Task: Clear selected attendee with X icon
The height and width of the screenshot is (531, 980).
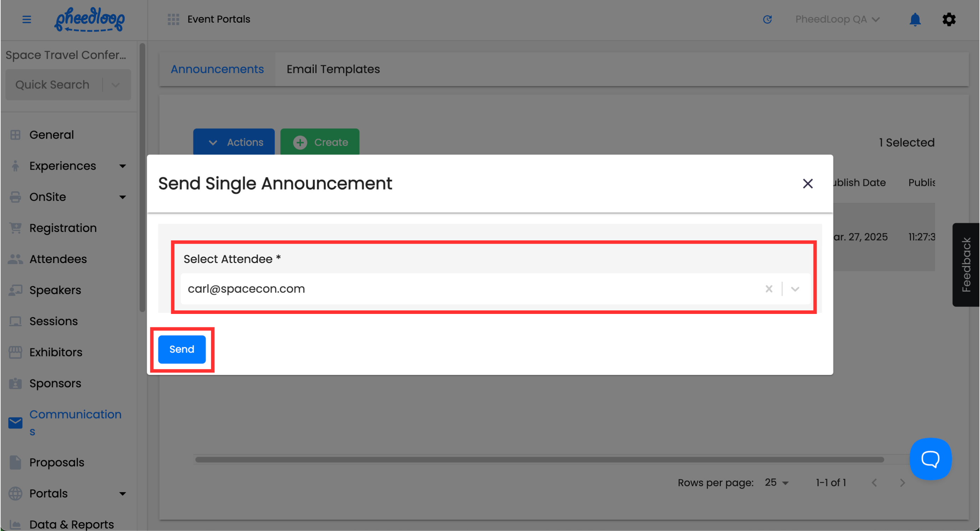Action: click(769, 289)
